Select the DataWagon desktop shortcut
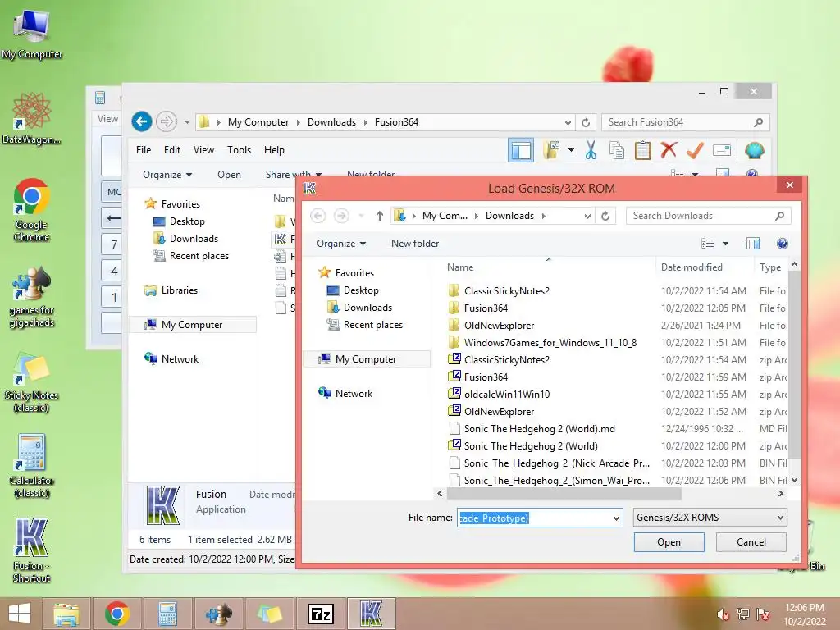The height and width of the screenshot is (630, 840). [32, 118]
